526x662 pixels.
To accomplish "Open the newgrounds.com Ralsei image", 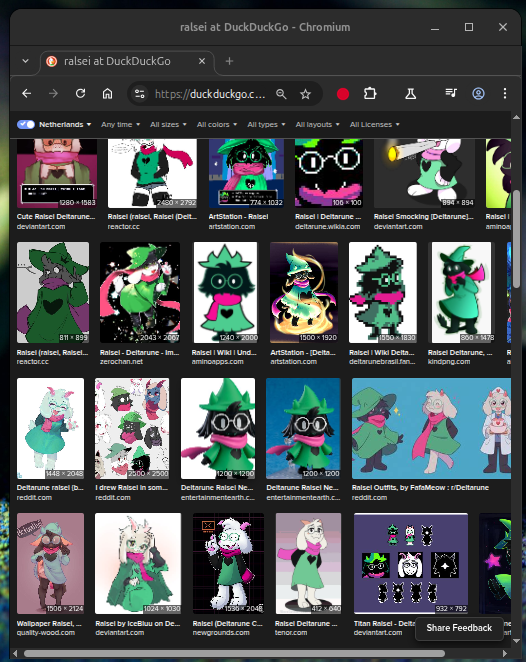I will (x=228, y=564).
